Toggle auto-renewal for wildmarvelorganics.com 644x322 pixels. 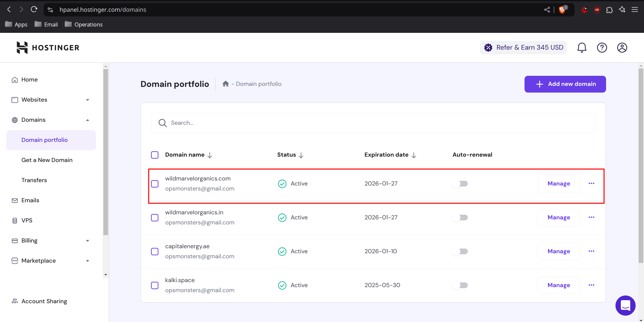460,184
